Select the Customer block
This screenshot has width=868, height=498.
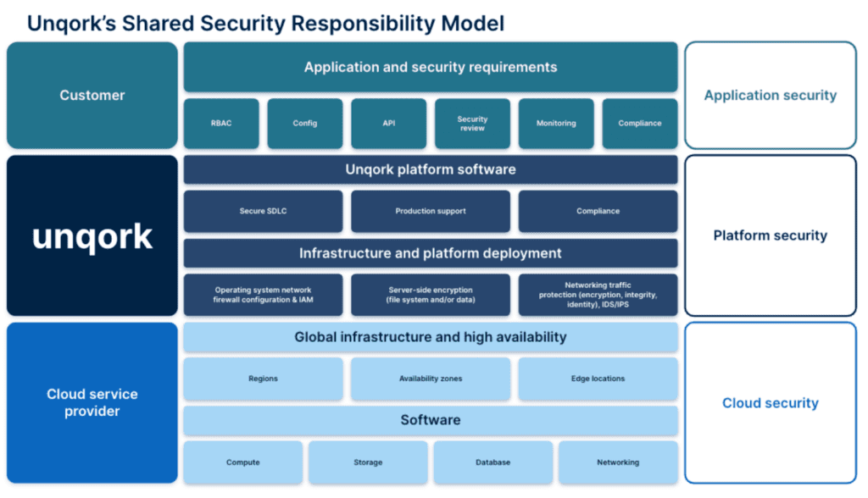[x=92, y=96]
